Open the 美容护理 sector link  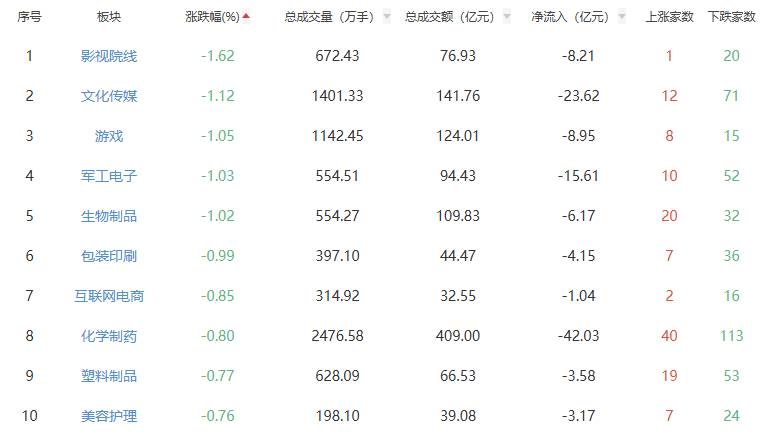coord(109,416)
